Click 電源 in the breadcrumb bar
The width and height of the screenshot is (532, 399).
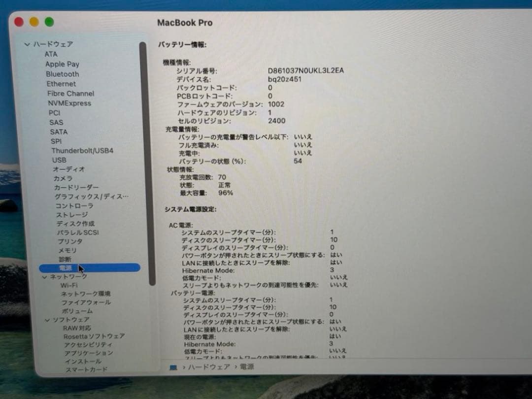(246, 367)
